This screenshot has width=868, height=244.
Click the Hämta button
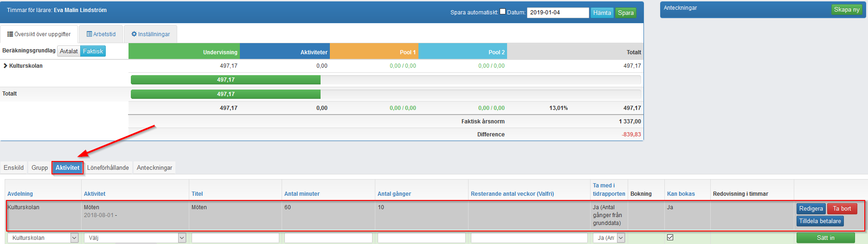(602, 13)
